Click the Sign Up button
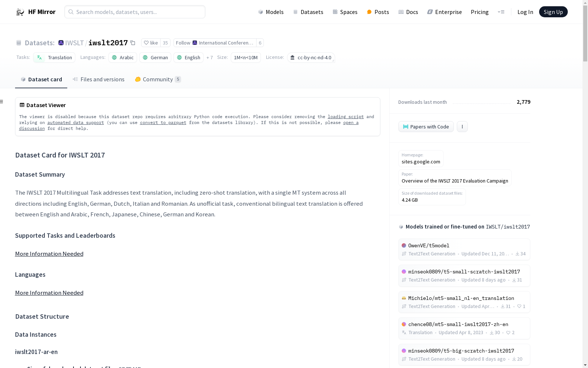588x368 pixels. pyautogui.click(x=553, y=12)
